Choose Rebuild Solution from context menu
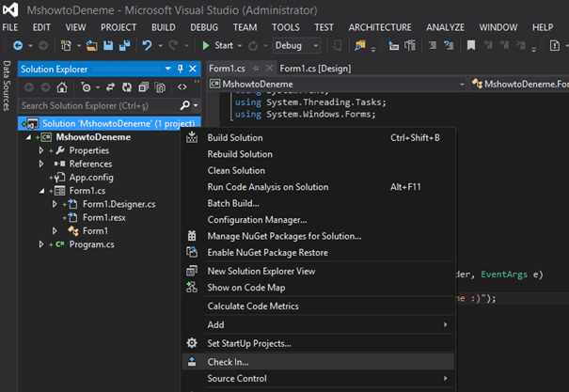Image resolution: width=569 pixels, height=392 pixels. click(x=318, y=154)
